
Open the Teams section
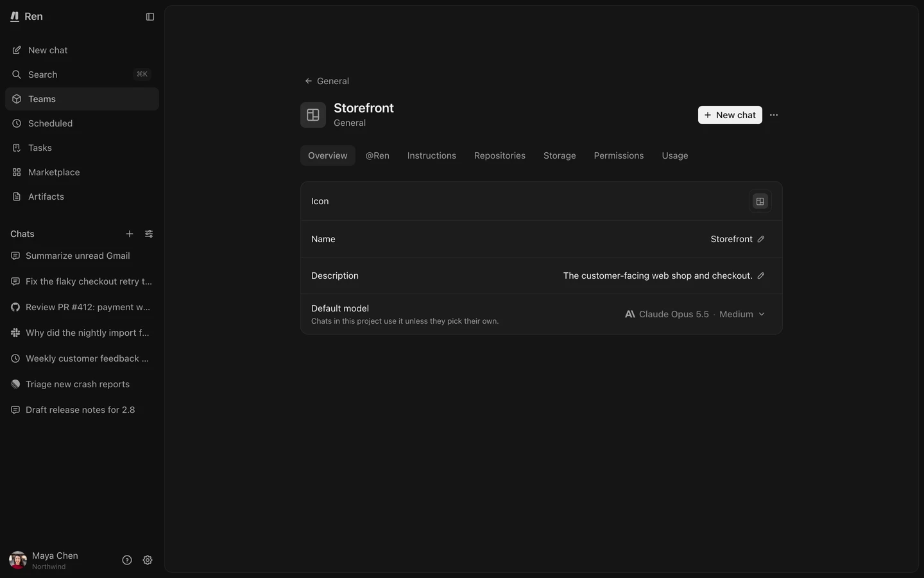[82, 99]
